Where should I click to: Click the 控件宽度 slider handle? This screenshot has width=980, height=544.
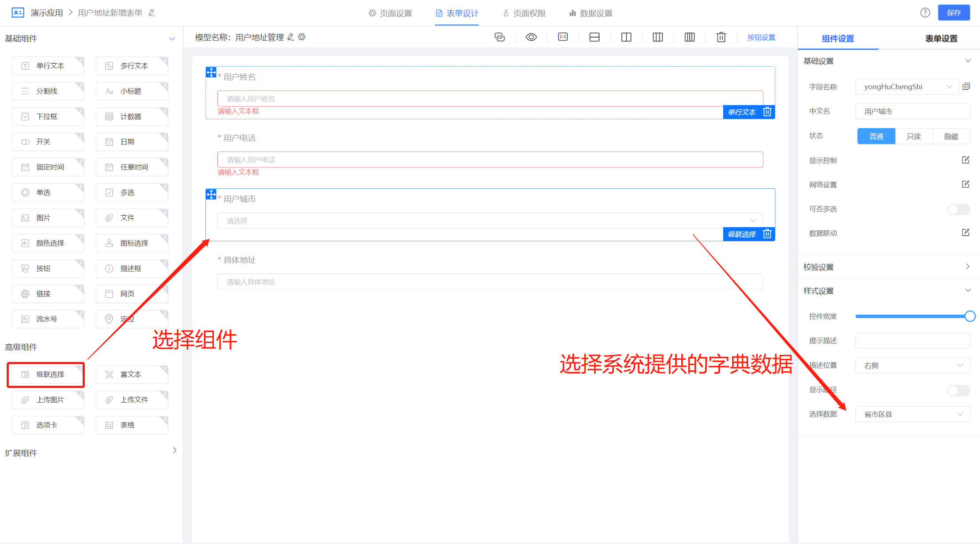click(970, 316)
